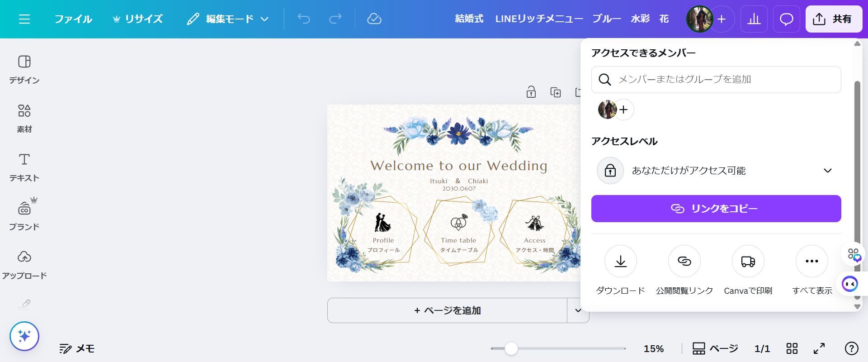
Task: Select the wedding design canvas thumbnail
Action: tap(453, 193)
